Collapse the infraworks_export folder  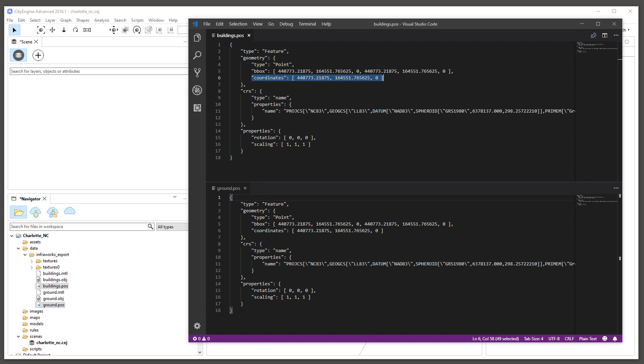(25, 255)
